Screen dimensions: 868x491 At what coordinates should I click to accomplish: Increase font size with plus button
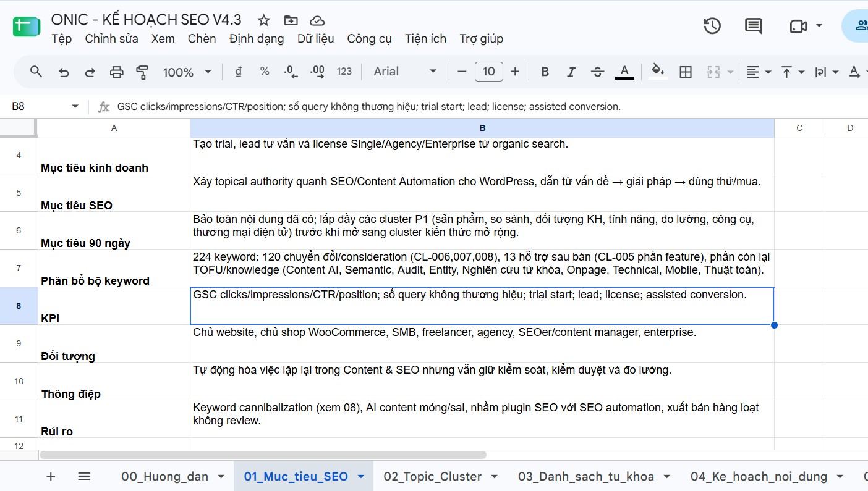[x=515, y=72]
